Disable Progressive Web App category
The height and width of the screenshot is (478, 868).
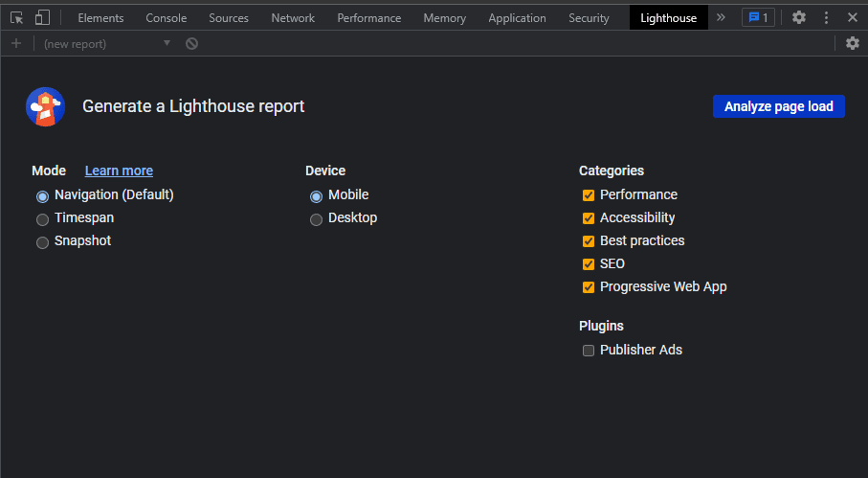coord(589,287)
